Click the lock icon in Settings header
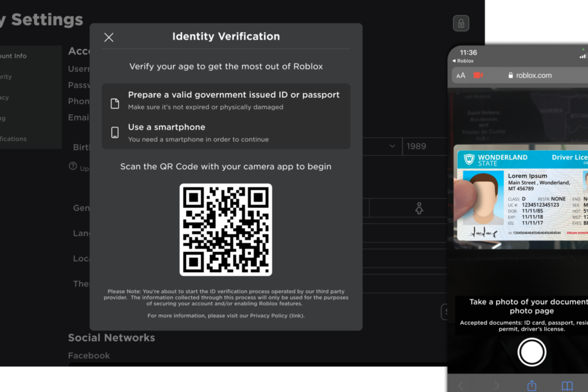The width and height of the screenshot is (588, 392). tap(461, 23)
